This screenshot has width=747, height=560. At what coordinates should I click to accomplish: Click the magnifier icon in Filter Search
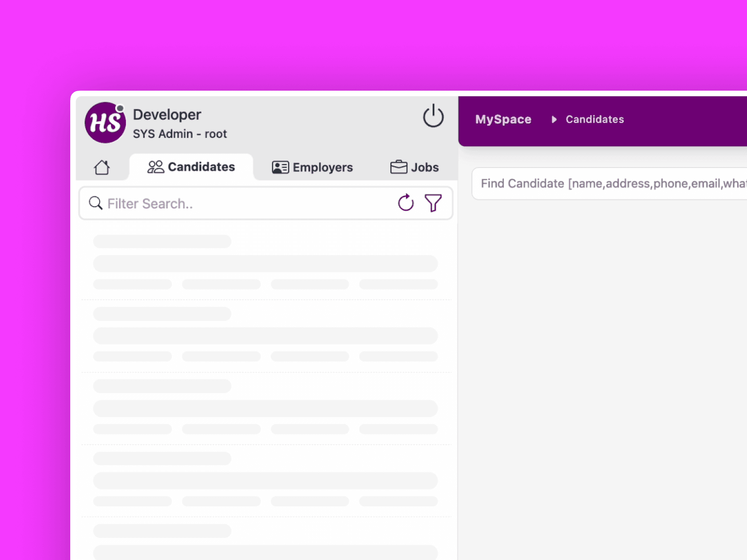click(96, 203)
